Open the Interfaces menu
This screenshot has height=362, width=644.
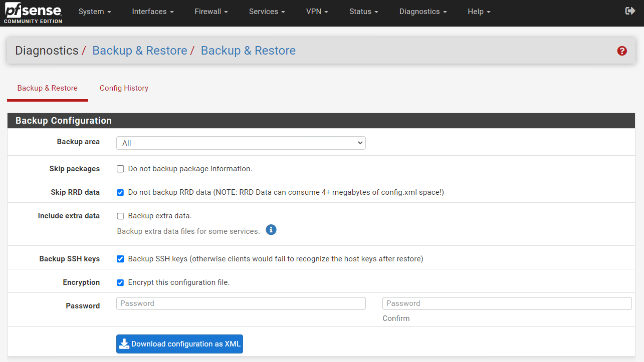pos(153,12)
